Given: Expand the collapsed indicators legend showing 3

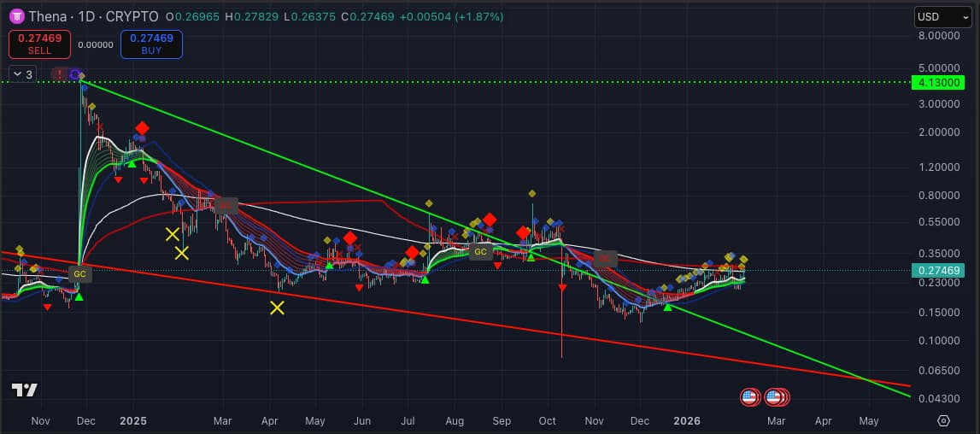Looking at the screenshot, I should click(x=23, y=74).
